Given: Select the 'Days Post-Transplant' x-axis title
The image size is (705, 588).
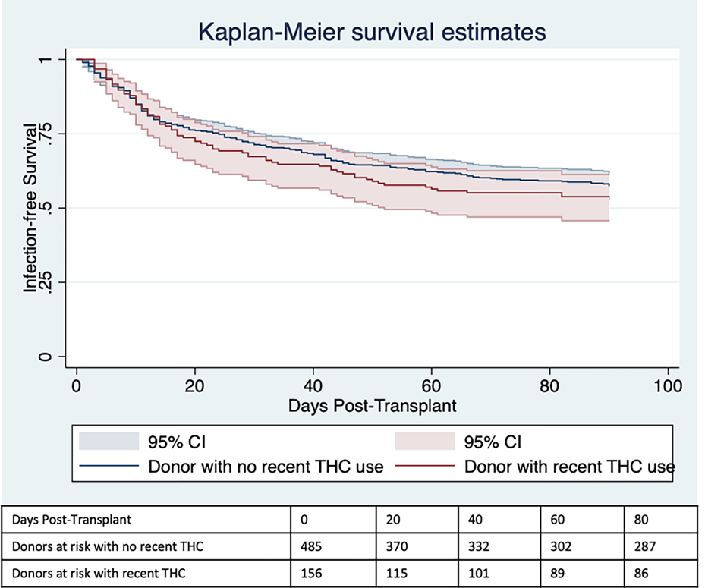Looking at the screenshot, I should click(373, 406).
